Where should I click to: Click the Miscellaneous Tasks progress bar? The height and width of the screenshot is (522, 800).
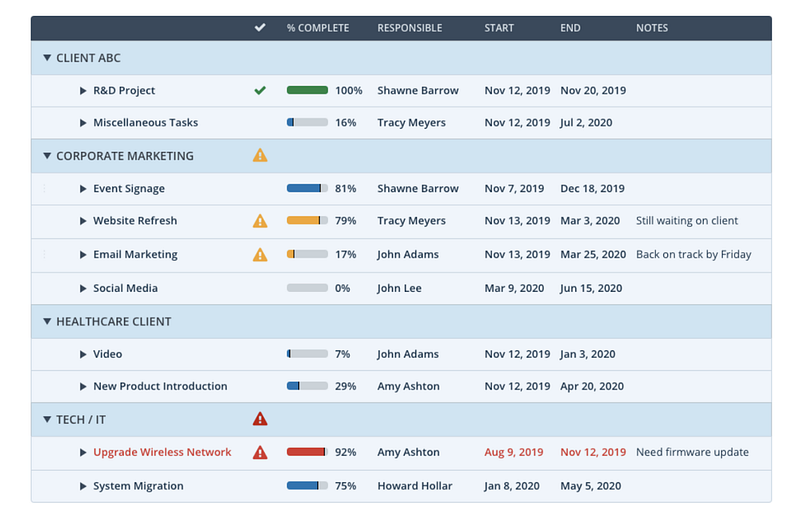click(x=307, y=123)
